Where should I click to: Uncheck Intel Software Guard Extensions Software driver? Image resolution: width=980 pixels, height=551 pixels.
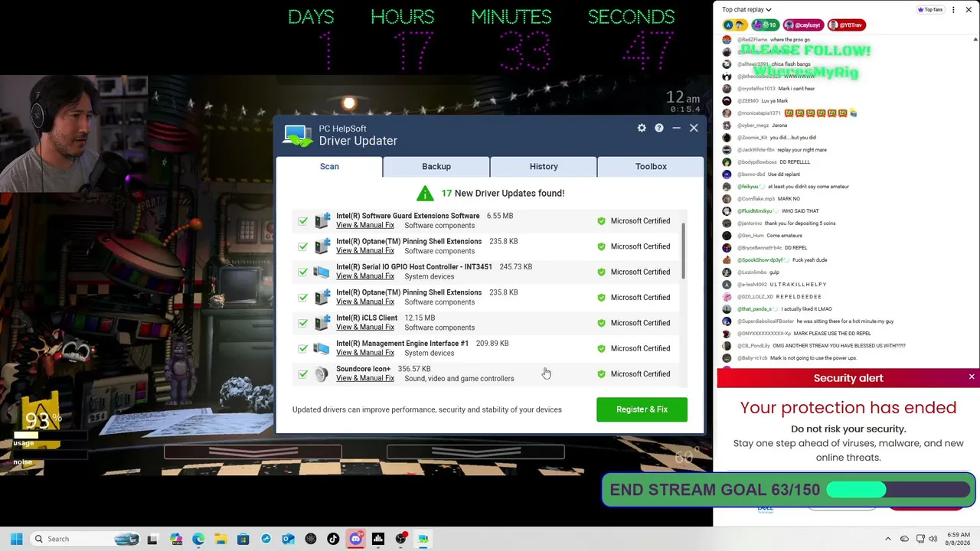[303, 221]
